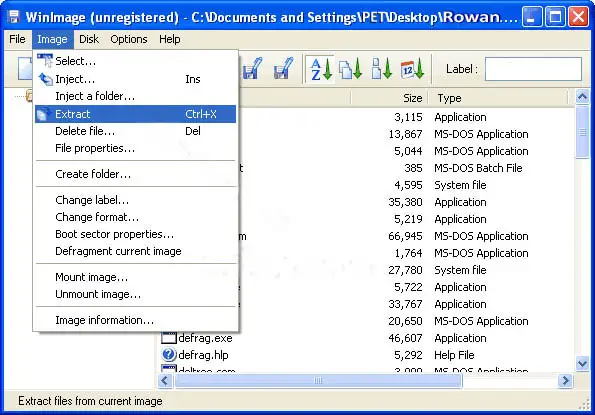Choose Select... from the Image menu
The width and height of the screenshot is (595, 415).
pyautogui.click(x=135, y=61)
